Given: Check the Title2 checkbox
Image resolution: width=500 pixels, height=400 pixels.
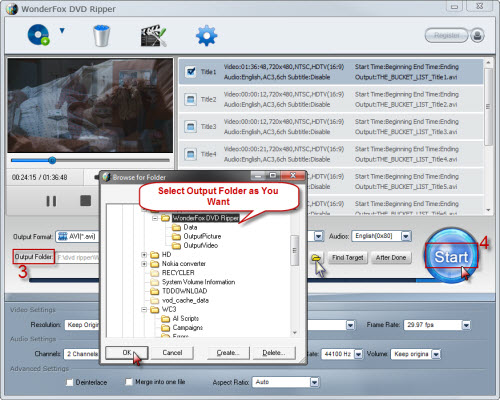Looking at the screenshot, I should click(191, 99).
